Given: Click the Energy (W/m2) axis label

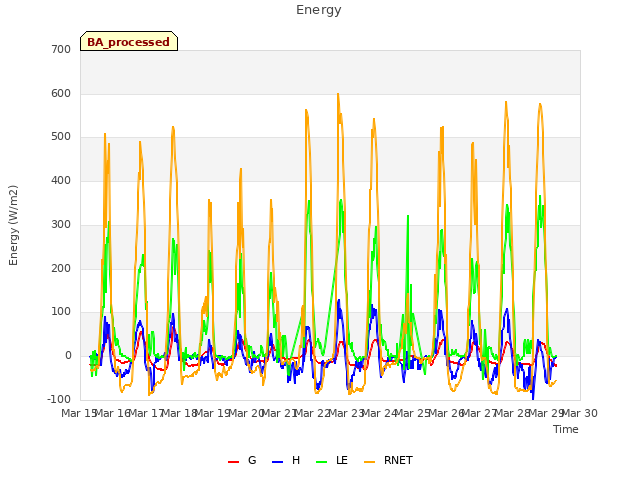Looking at the screenshot, I should (x=13, y=225).
